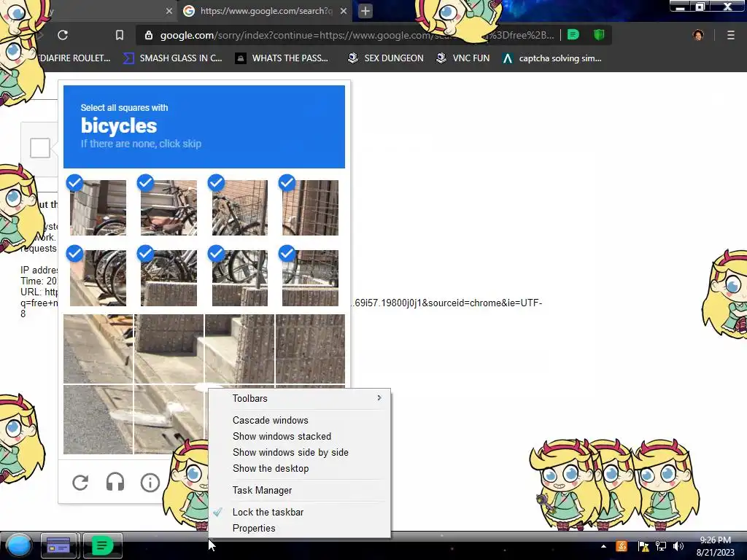
Task: Toggle Lock the taskbar option
Action: tap(300, 512)
